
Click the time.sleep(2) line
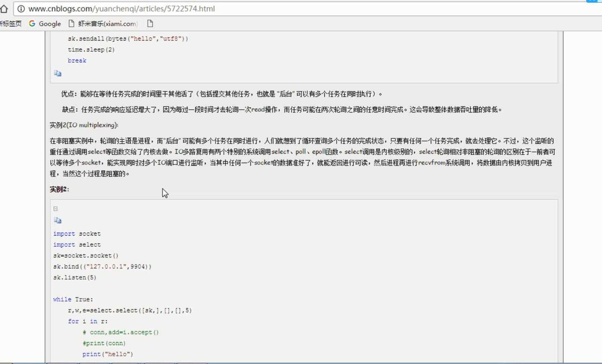point(91,50)
